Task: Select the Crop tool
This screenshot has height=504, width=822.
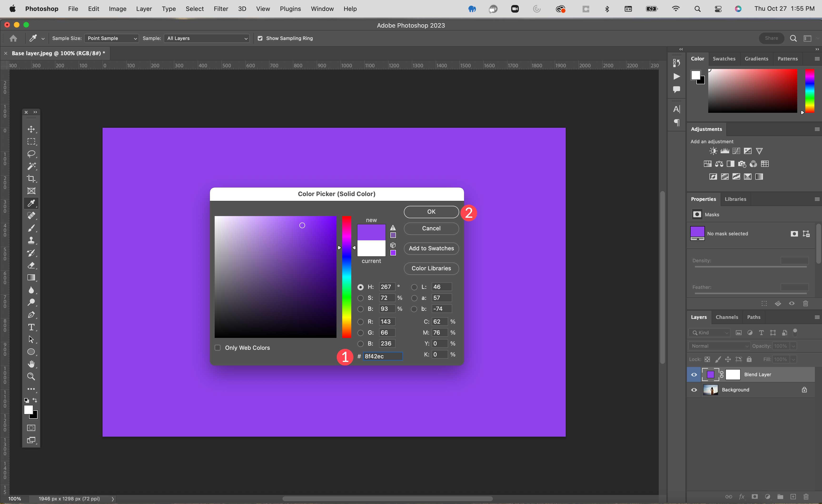Action: point(32,178)
